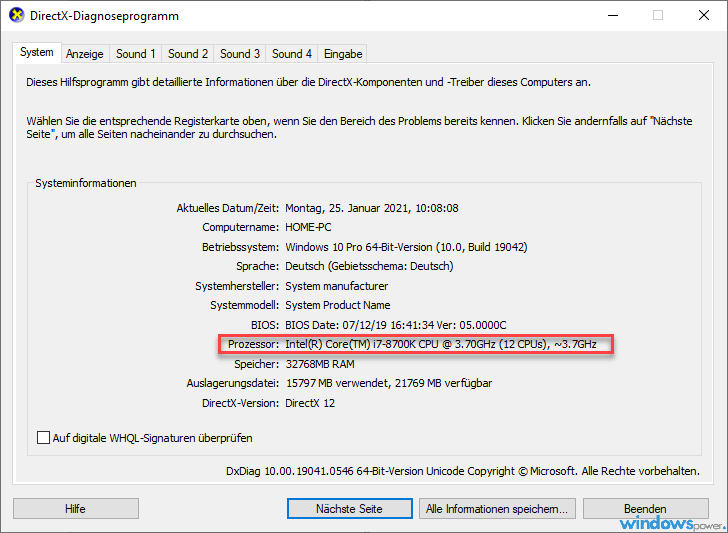Click the date value Montag, 25. Januar 2021
The width and height of the screenshot is (728, 533).
[372, 208]
